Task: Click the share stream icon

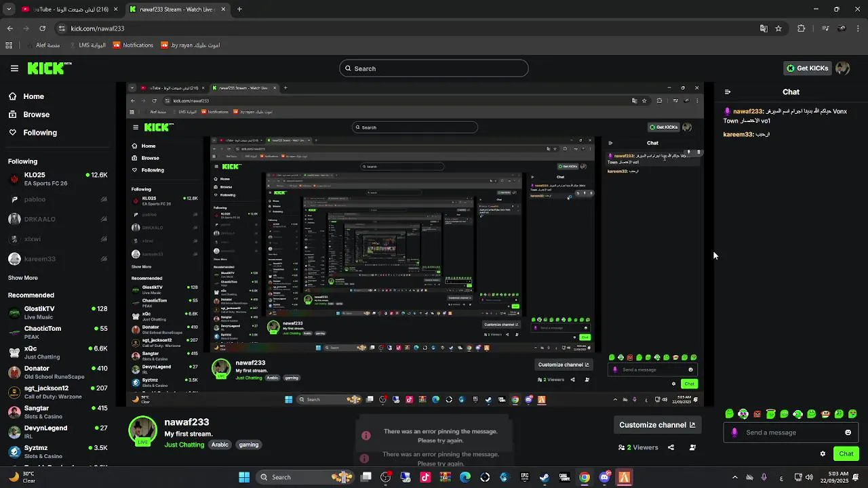Action: point(671,447)
